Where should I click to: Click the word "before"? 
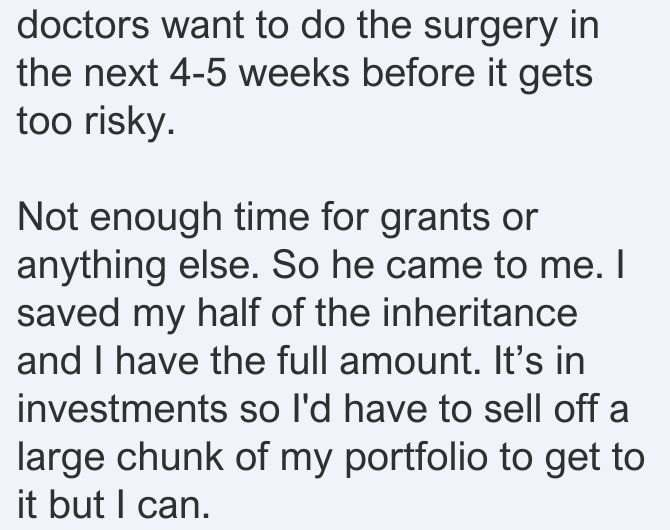tap(418, 72)
